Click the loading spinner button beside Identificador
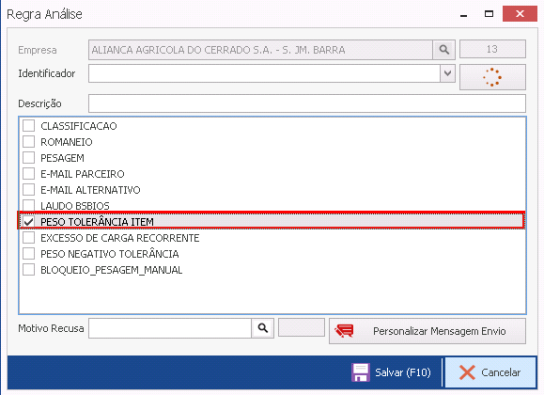The height and width of the screenshot is (395, 544). (492, 77)
